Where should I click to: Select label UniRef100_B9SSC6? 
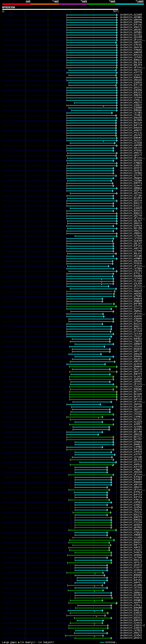click(131, 55)
